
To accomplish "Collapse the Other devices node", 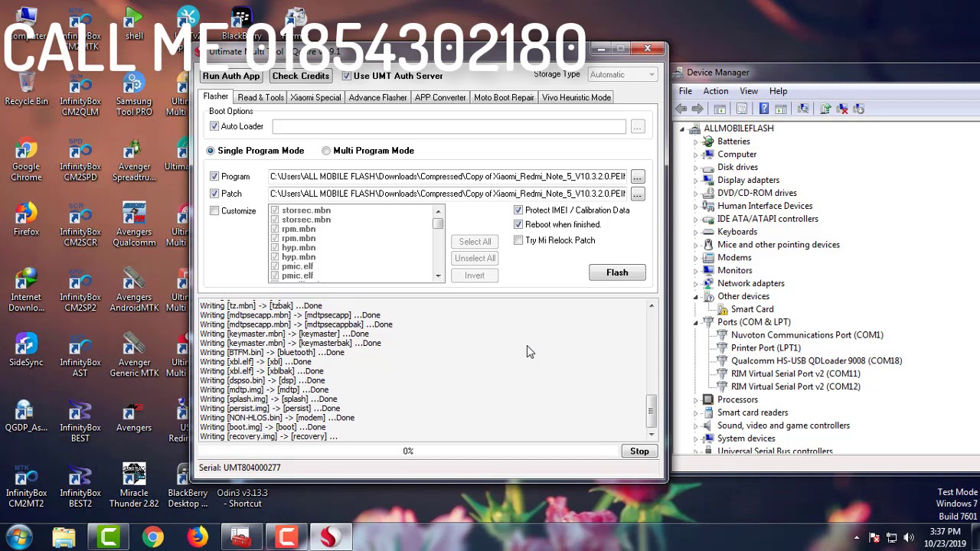I will [696, 297].
